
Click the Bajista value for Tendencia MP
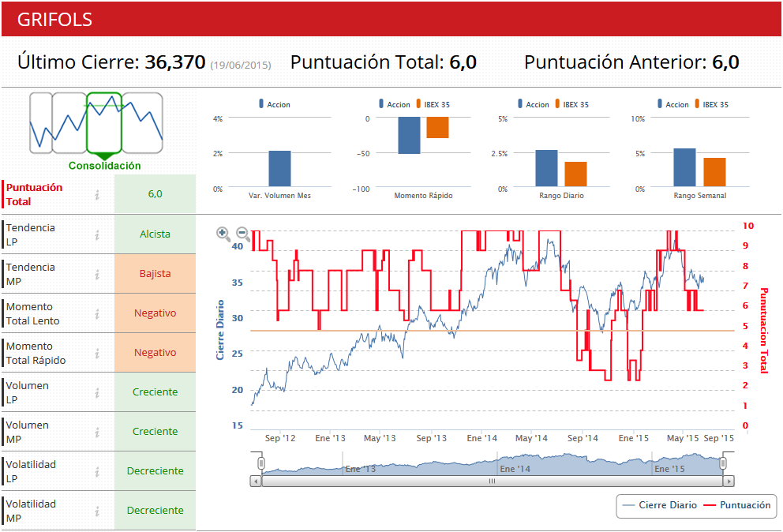click(x=155, y=273)
